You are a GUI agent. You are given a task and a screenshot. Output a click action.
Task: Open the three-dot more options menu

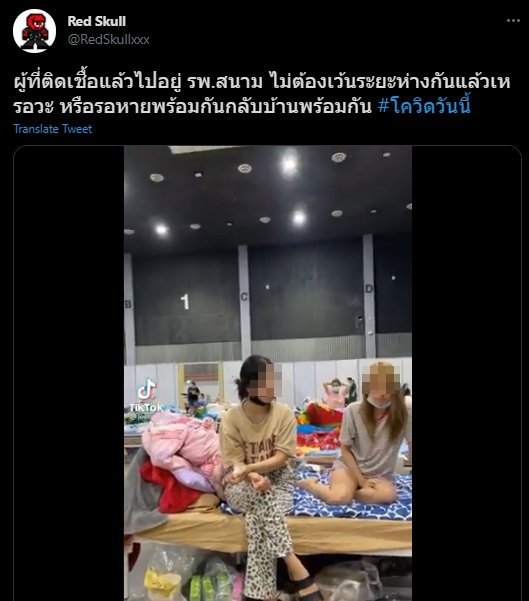pos(513,21)
